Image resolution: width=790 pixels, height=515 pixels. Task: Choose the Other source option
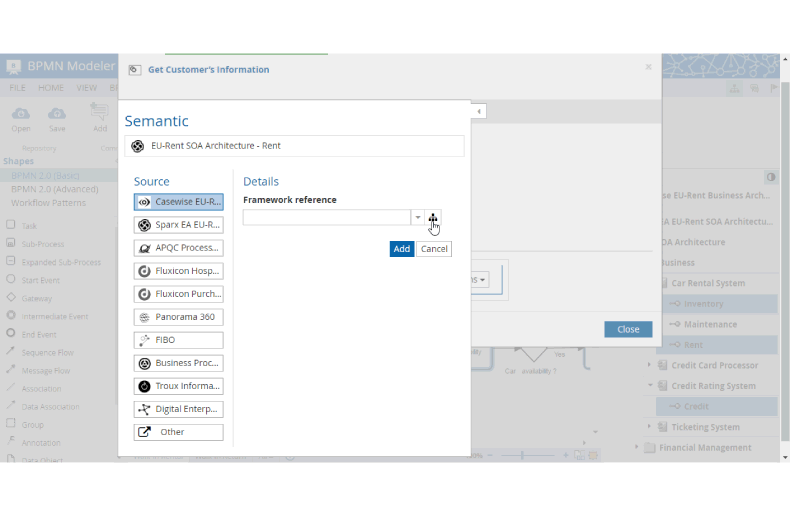[x=179, y=432]
